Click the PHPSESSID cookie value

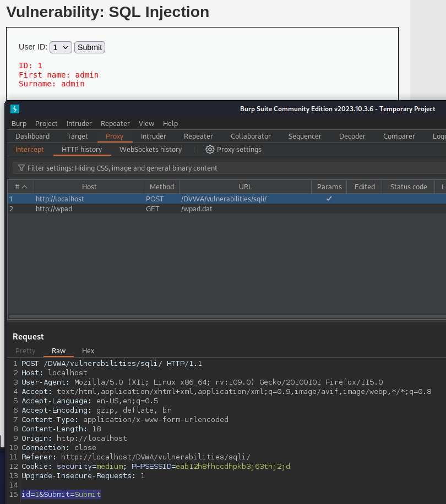click(233, 467)
